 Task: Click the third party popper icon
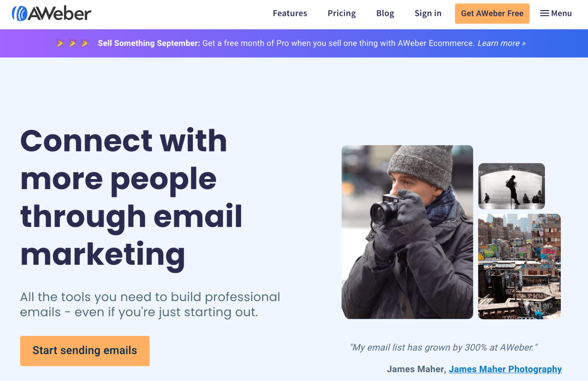[85, 42]
